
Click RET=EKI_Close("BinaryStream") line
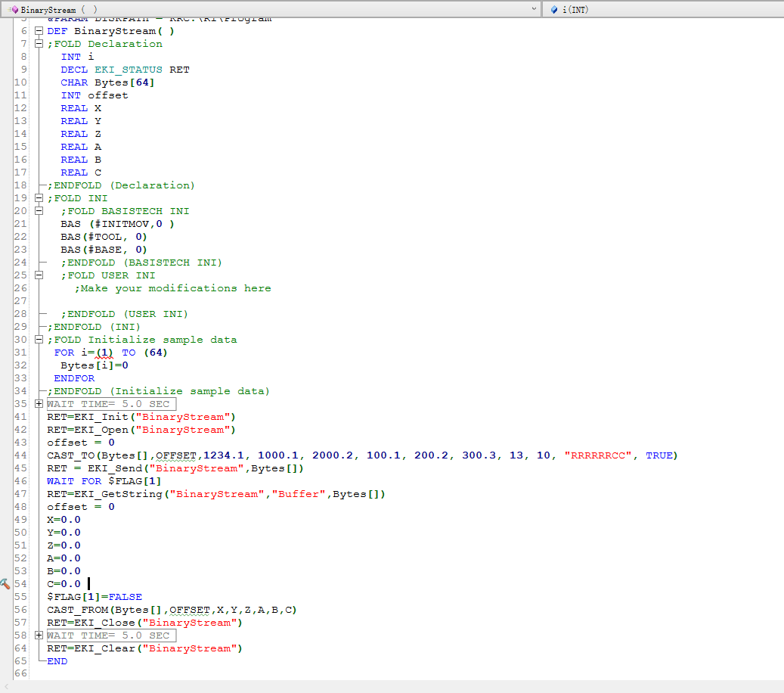pyautogui.click(x=144, y=623)
